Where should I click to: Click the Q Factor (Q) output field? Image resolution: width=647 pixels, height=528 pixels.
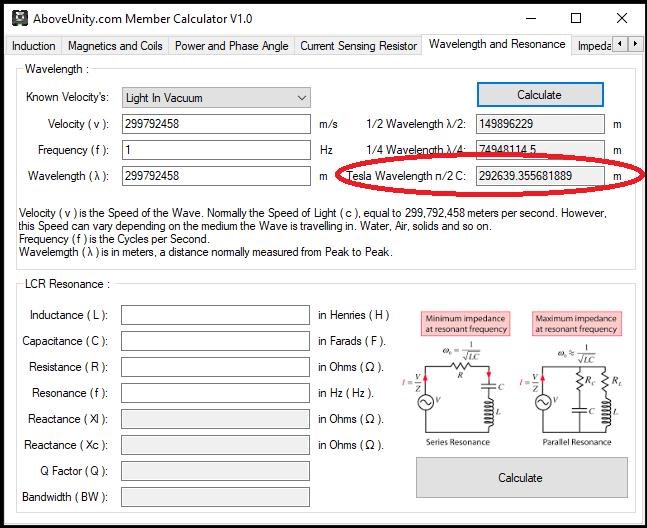coord(215,471)
